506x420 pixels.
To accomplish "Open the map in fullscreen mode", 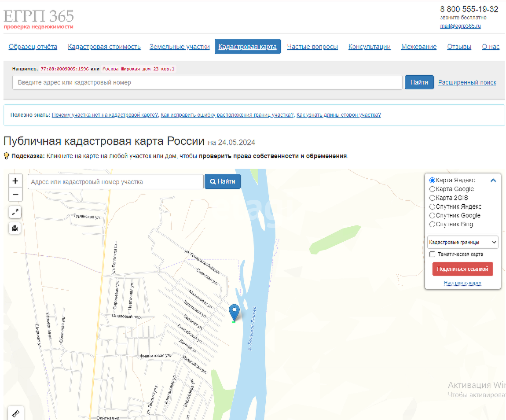I will click(x=15, y=212).
